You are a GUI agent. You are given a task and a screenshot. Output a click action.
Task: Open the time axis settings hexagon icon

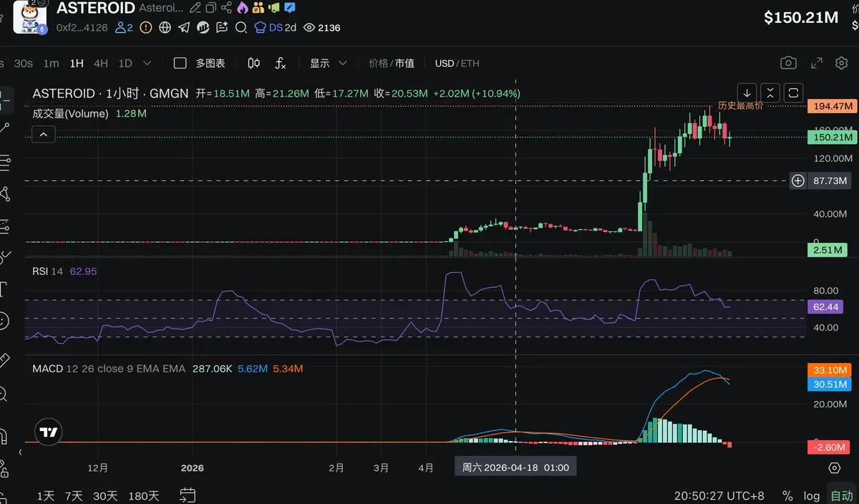834,468
